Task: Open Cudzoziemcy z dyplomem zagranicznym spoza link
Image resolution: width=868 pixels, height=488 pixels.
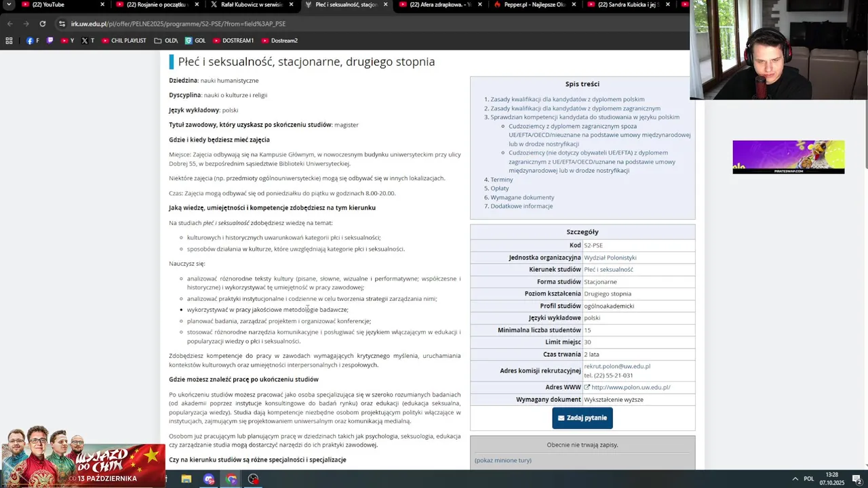Action: pyautogui.click(x=599, y=135)
